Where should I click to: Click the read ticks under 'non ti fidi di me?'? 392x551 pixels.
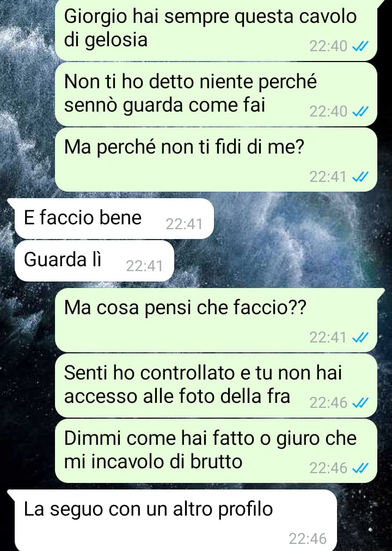click(360, 177)
